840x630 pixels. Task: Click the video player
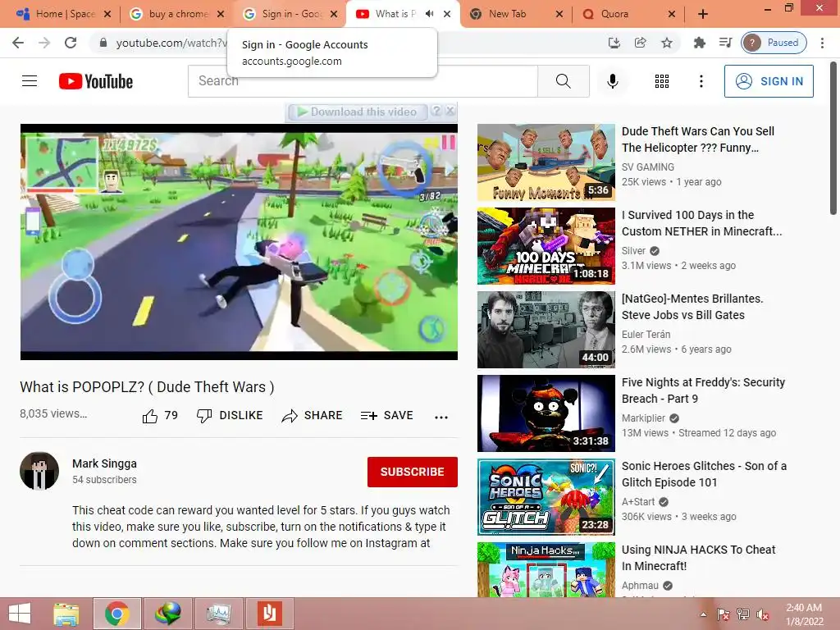tap(239, 242)
